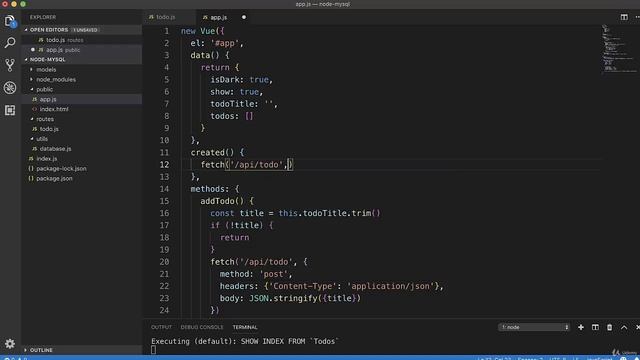
Task: Kill terminal with the trash icon
Action: 609,327
